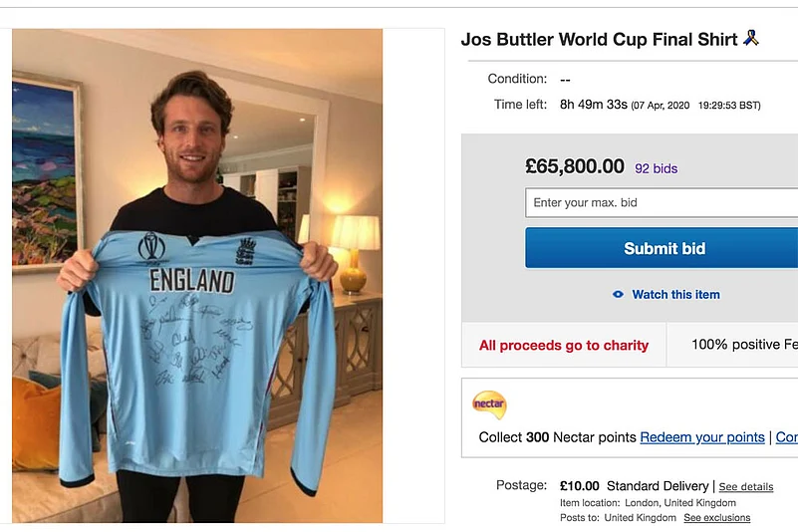Screen dimensions: 798x532
Task: Submit bid using the blue button
Action: pyautogui.click(x=662, y=248)
